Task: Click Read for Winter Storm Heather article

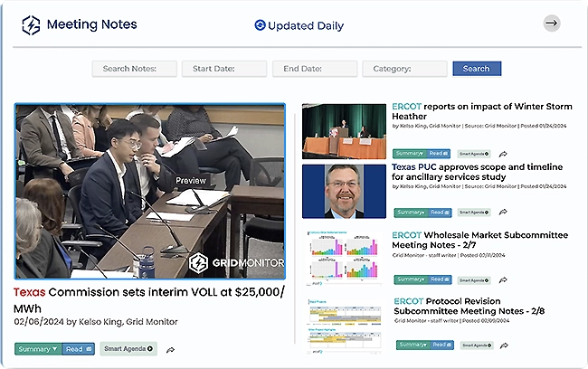Action: (x=439, y=154)
